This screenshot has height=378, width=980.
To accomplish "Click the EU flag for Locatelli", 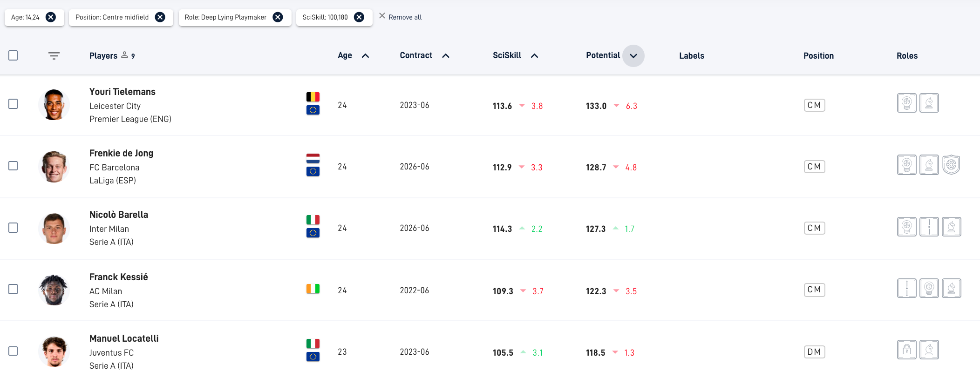I will [x=313, y=357].
